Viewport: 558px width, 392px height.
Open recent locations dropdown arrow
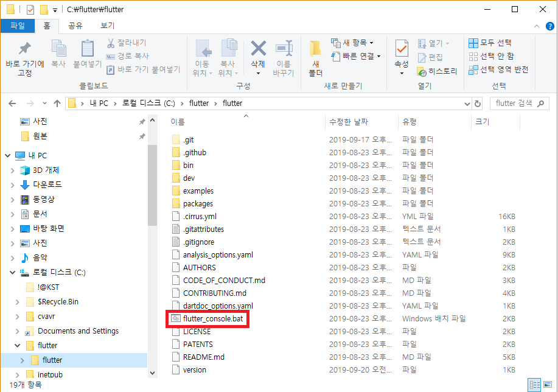pos(44,103)
